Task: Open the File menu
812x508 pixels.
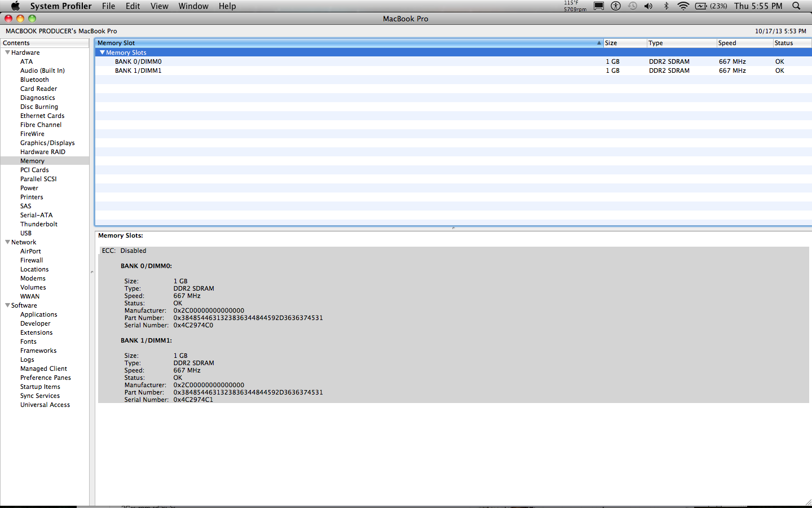Action: 108,6
